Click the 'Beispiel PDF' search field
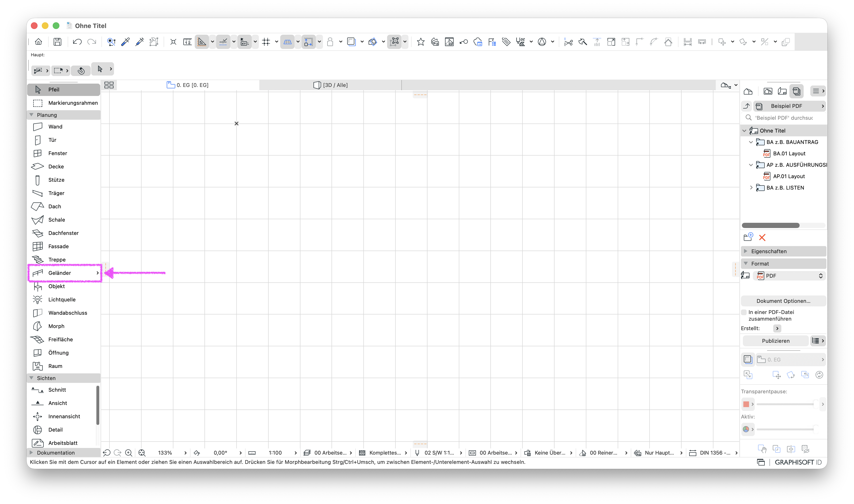 click(x=784, y=118)
